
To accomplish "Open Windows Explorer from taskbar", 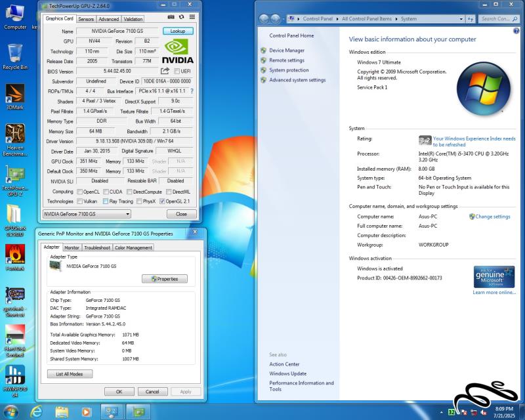I will tap(62, 412).
